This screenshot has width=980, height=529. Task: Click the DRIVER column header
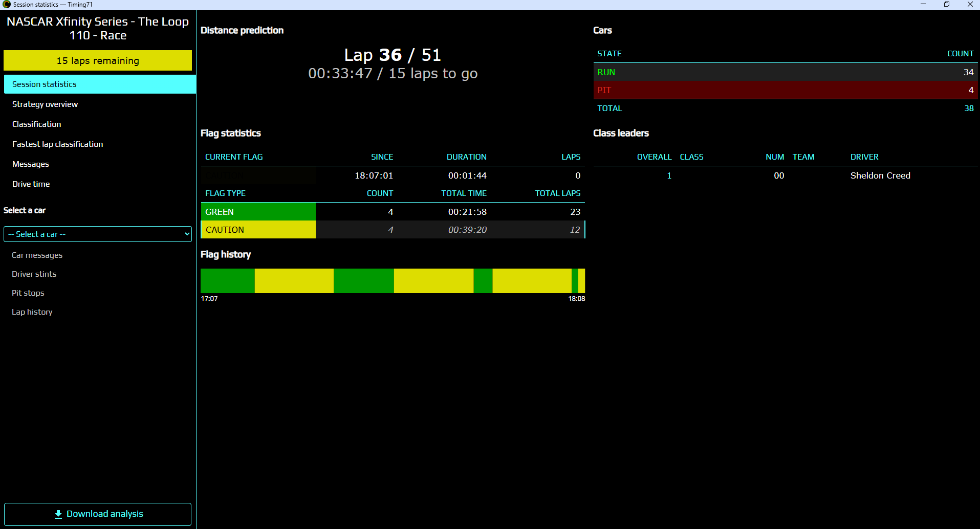click(x=864, y=157)
